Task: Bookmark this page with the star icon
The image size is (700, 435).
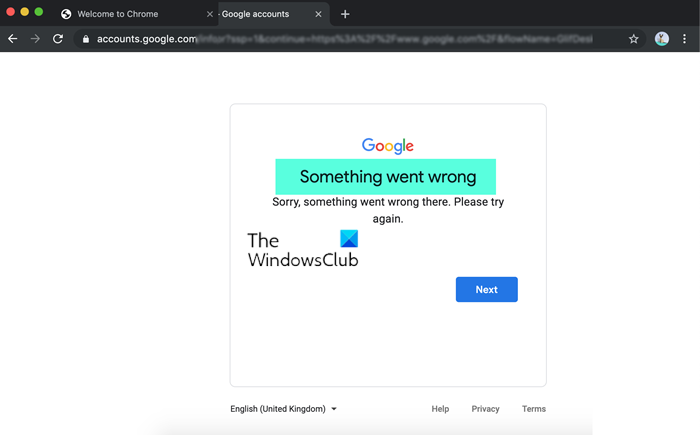Action: click(633, 39)
